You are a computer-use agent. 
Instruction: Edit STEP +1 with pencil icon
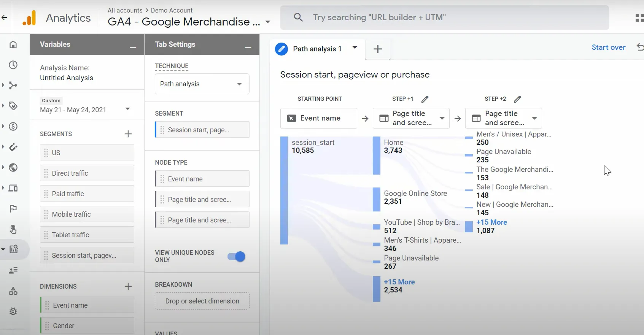(x=425, y=99)
